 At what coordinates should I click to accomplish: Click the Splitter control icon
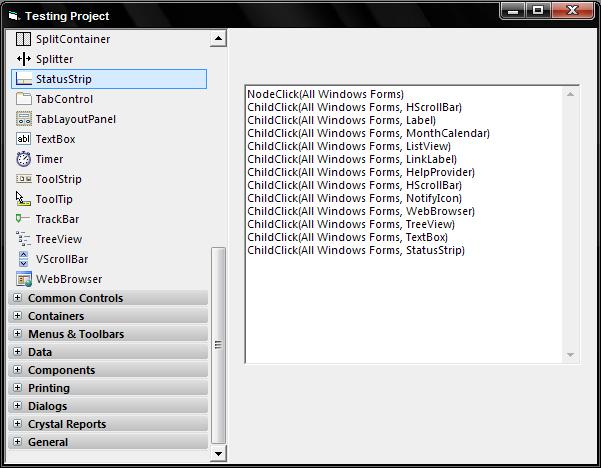[23, 59]
